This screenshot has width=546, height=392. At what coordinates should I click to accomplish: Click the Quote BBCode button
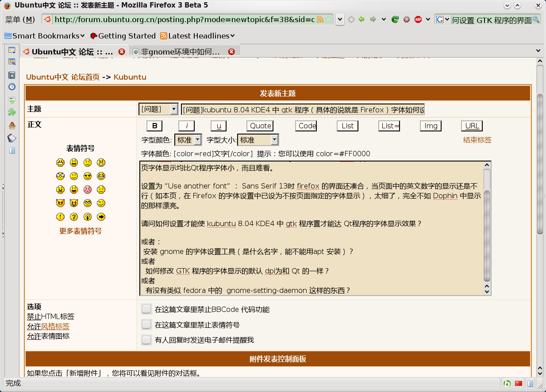(x=260, y=126)
